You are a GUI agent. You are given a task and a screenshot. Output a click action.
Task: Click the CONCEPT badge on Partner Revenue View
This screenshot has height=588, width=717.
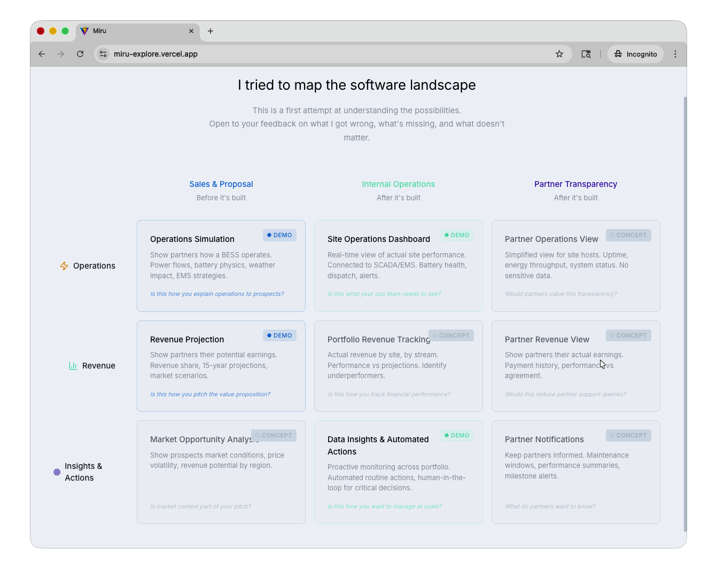[x=628, y=335]
